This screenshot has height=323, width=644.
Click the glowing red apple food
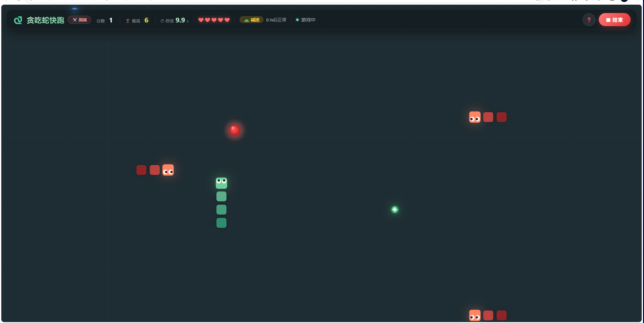pyautogui.click(x=235, y=130)
